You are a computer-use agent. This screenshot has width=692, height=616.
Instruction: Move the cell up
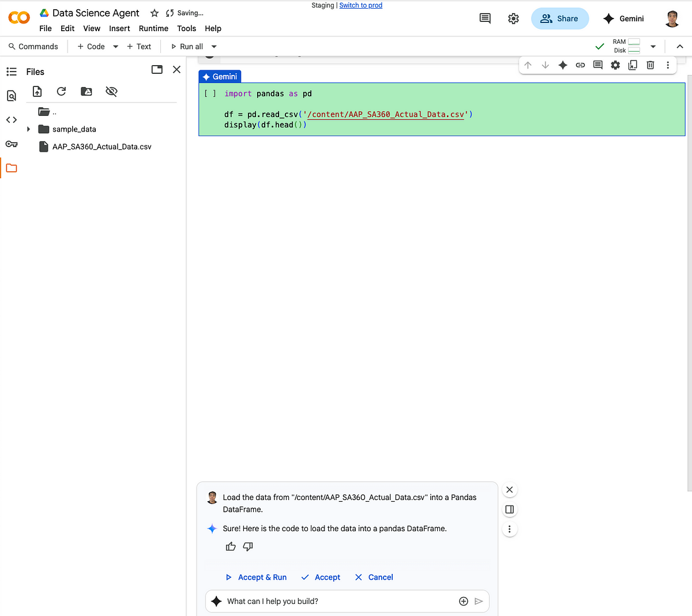(528, 65)
